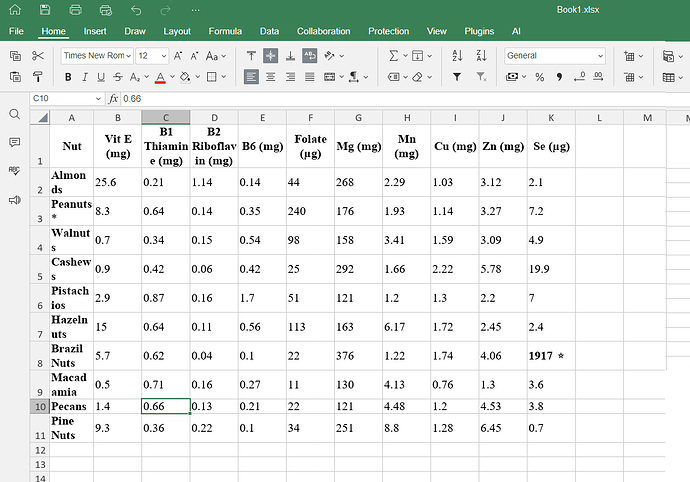Toggle bold formatting
Screen dimensions: 690x482
[68, 77]
